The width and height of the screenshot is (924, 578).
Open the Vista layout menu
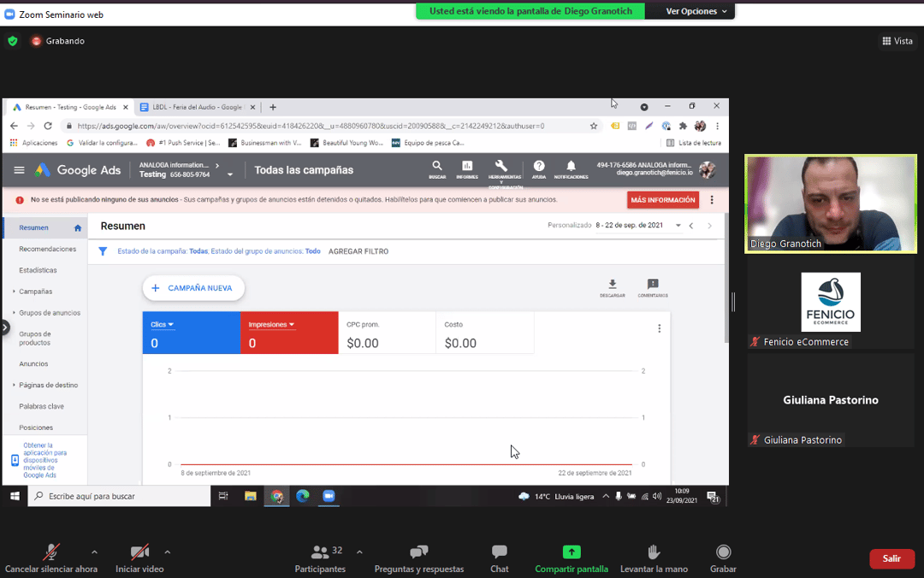click(897, 41)
